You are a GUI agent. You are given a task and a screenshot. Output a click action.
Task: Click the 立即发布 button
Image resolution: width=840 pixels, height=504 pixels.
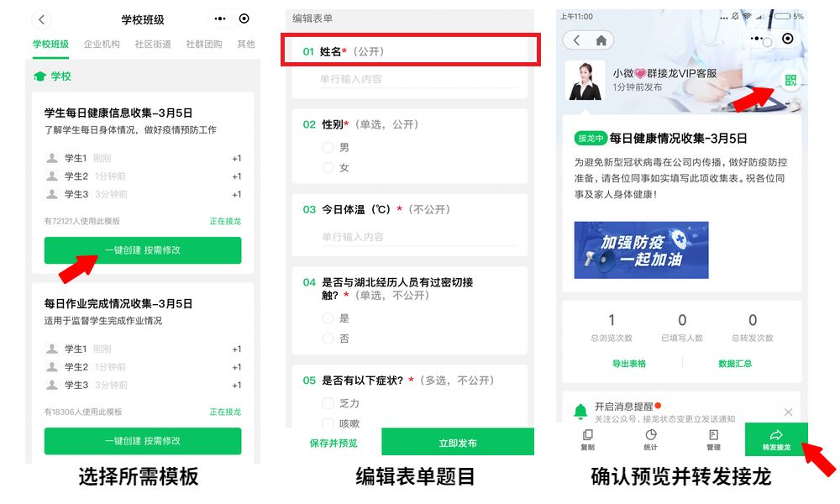[x=458, y=443]
